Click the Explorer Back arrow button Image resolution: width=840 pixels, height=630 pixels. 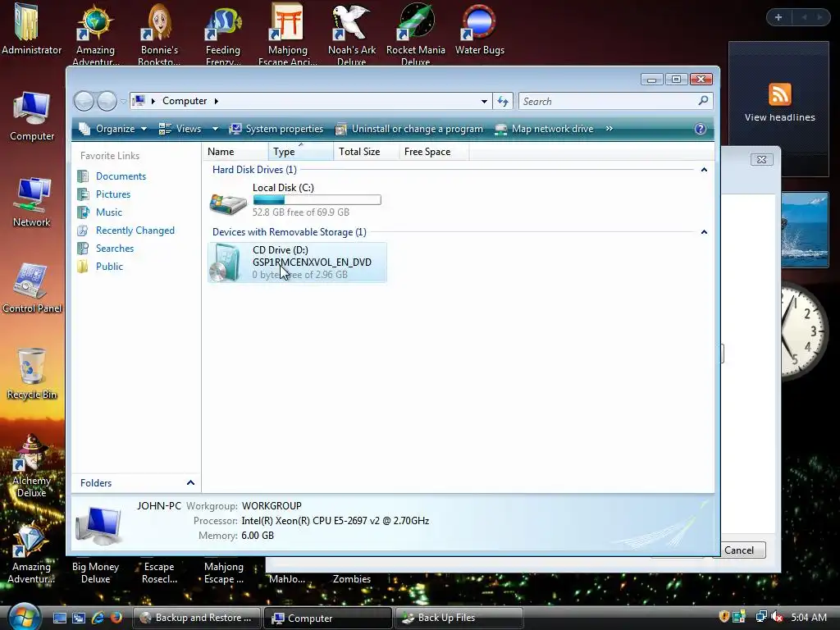[x=84, y=101]
